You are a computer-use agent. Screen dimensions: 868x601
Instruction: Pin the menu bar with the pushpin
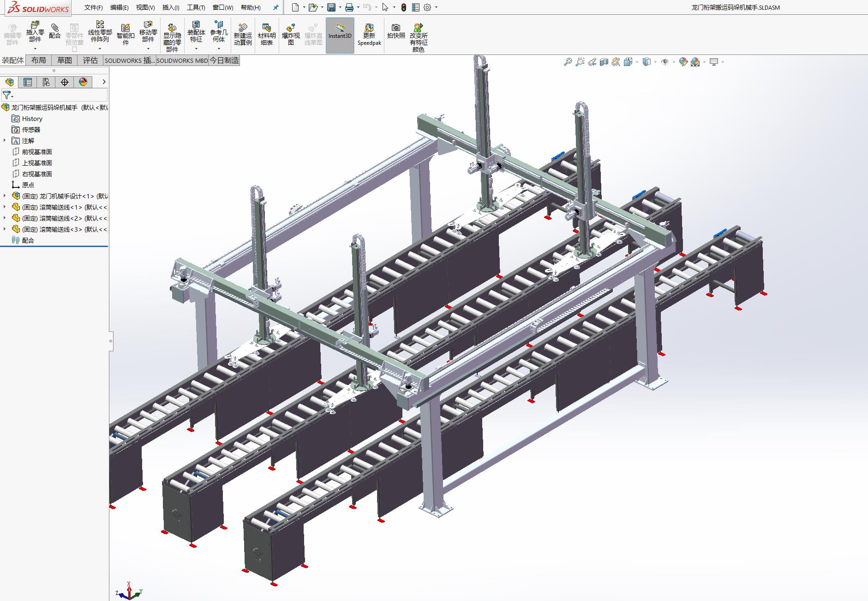click(276, 7)
